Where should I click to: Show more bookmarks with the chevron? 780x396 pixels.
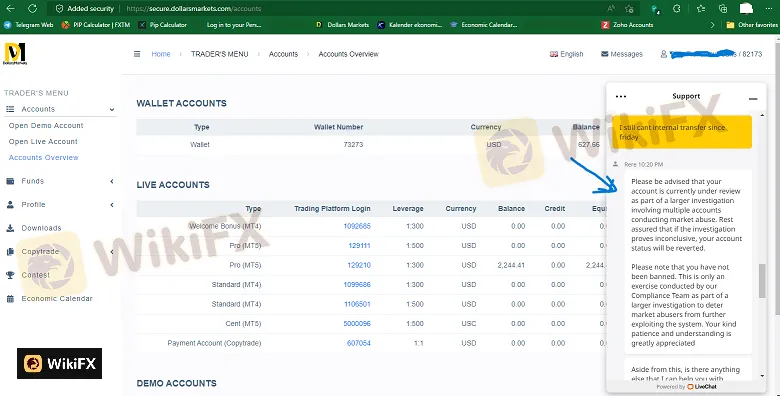point(712,25)
